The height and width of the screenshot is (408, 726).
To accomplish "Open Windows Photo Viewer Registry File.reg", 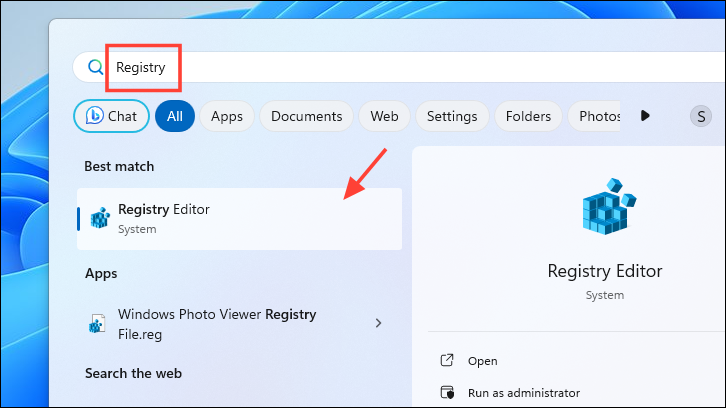I will 239,324.
